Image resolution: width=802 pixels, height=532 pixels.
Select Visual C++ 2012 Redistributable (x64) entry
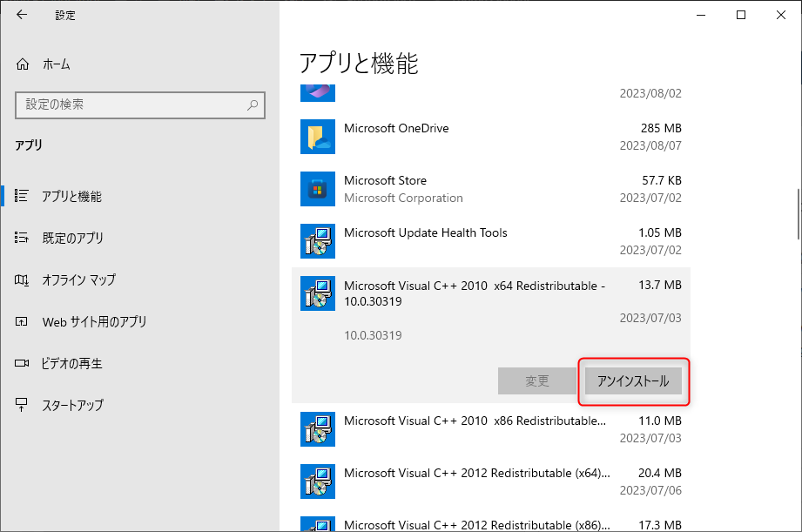476,473
